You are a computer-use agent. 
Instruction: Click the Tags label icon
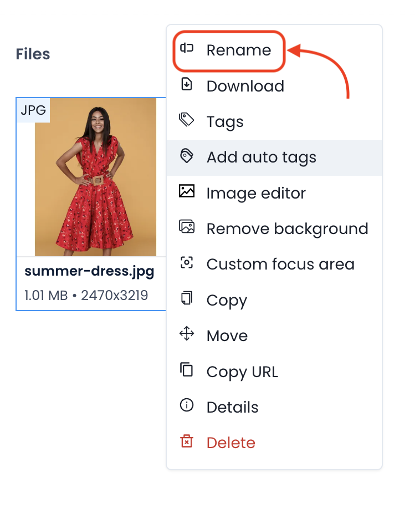186,120
